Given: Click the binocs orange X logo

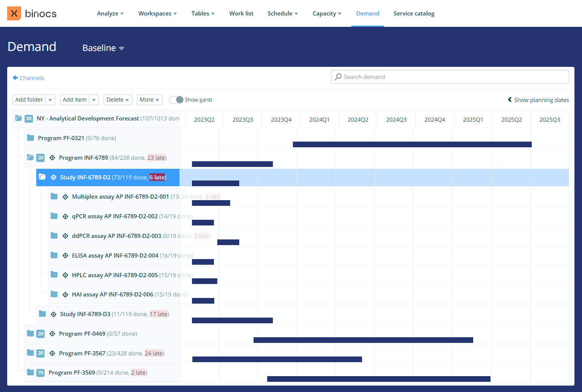Looking at the screenshot, I should 14,13.
